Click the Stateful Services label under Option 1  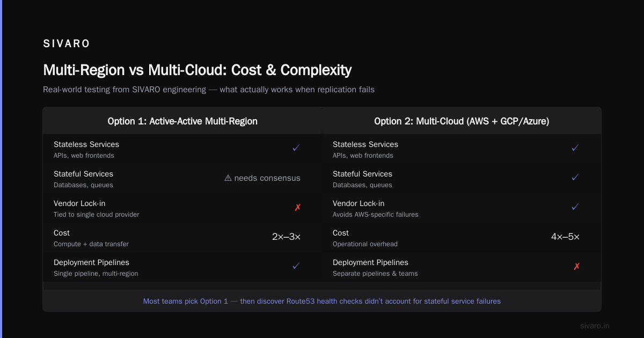[83, 174]
